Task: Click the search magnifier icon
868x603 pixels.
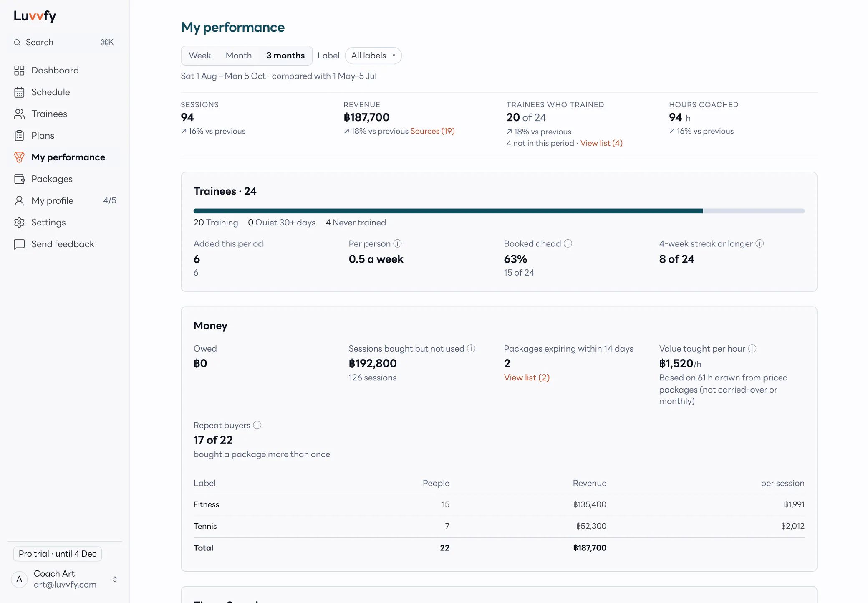Action: click(x=17, y=42)
